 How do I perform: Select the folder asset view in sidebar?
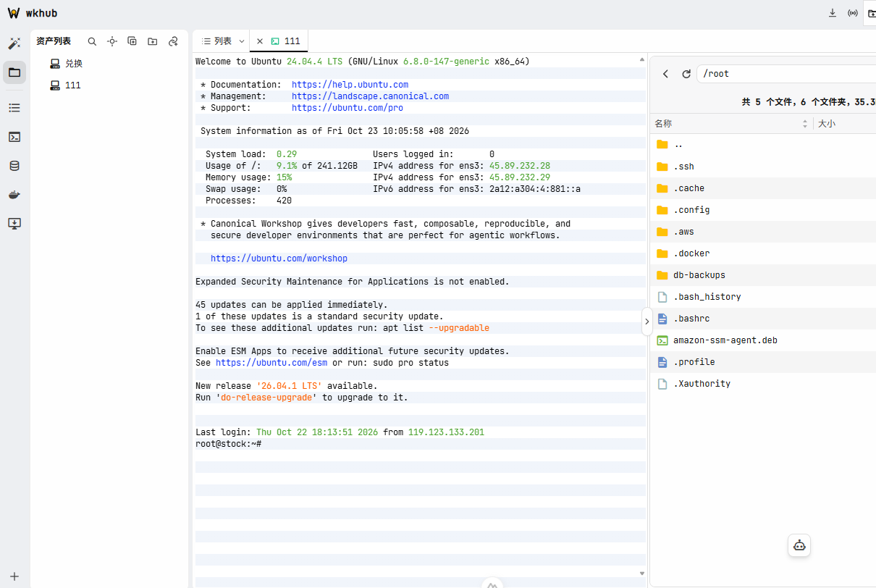tap(14, 72)
